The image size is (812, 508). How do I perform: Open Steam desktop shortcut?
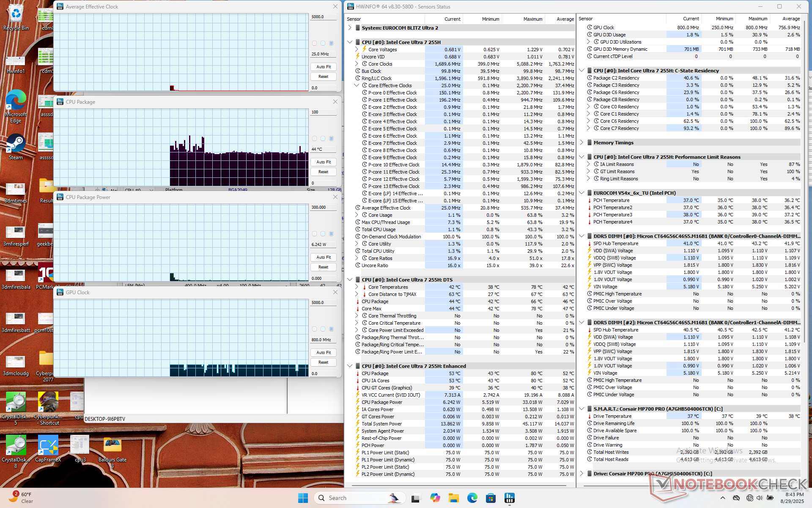[16, 147]
